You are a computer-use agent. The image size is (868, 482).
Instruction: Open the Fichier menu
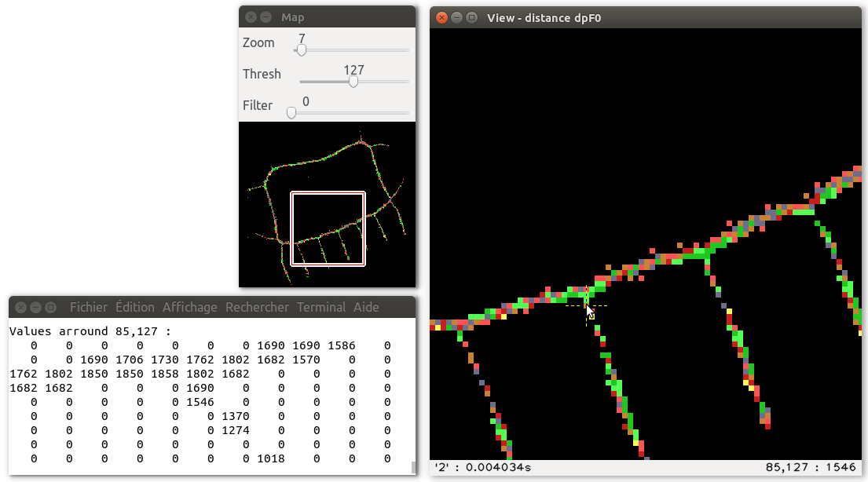click(88, 307)
